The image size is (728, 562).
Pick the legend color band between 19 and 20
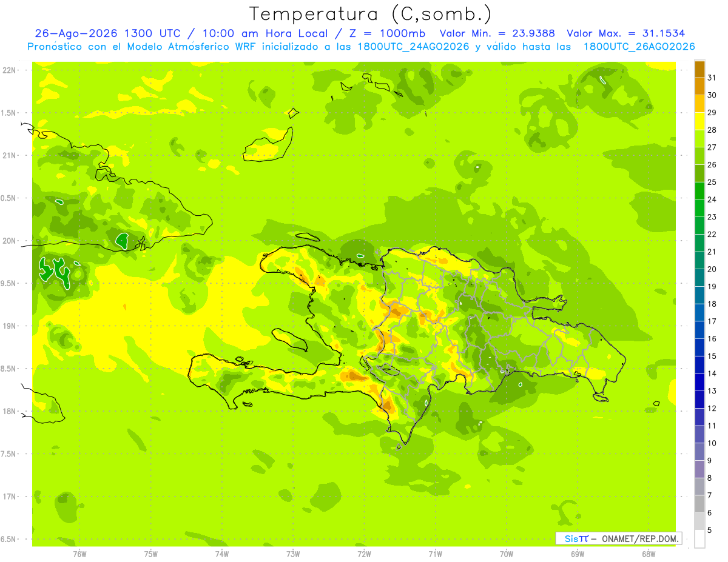click(699, 278)
